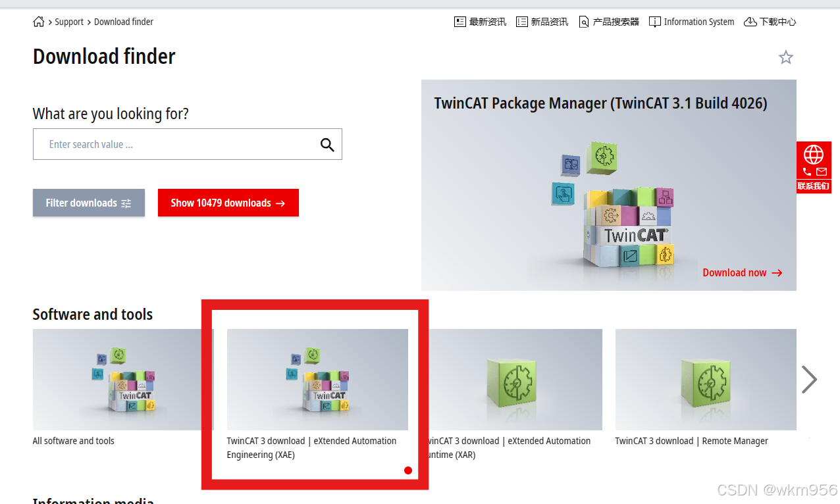Open TwinCAT 3 XAE download thumbnail

(x=317, y=380)
